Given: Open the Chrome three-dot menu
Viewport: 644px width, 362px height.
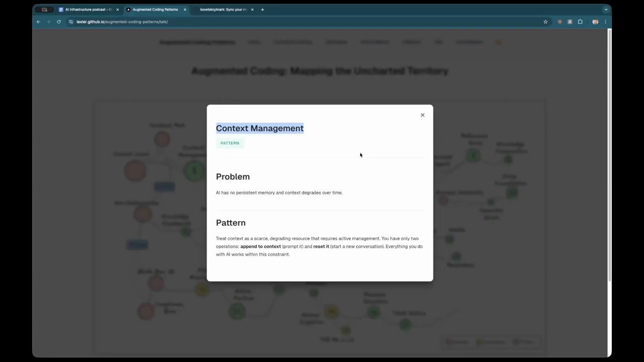Looking at the screenshot, I should click(x=605, y=22).
